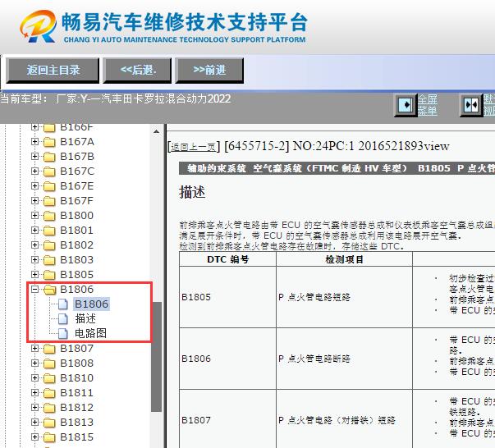Click the B1800 folder icon
Image resolution: width=495 pixels, height=448 pixels.
pyautogui.click(x=49, y=217)
